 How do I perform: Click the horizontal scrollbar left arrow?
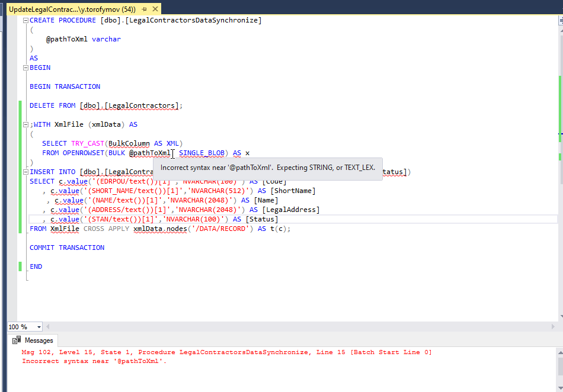pos(47,326)
